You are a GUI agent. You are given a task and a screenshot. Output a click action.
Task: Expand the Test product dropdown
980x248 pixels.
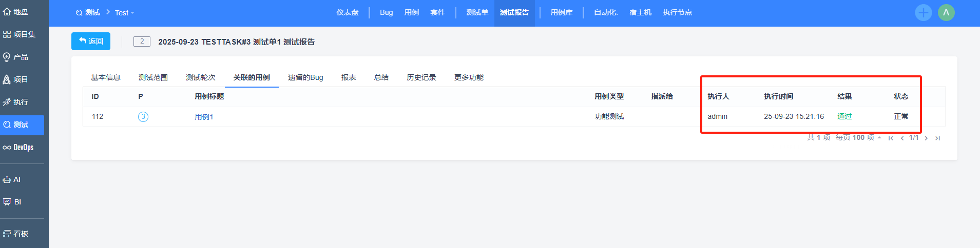coord(124,13)
